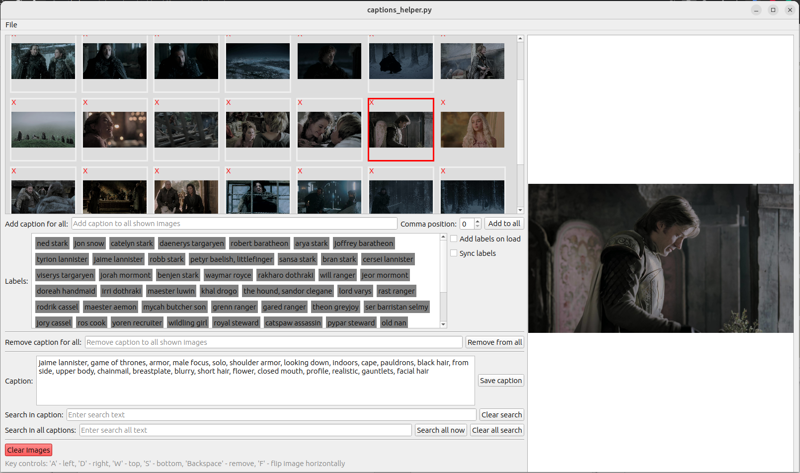Focus the Remove caption for all field

(x=273, y=342)
